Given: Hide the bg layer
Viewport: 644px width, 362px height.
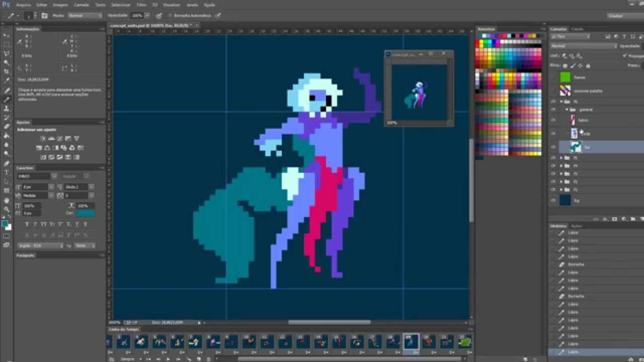Looking at the screenshot, I should pos(553,200).
